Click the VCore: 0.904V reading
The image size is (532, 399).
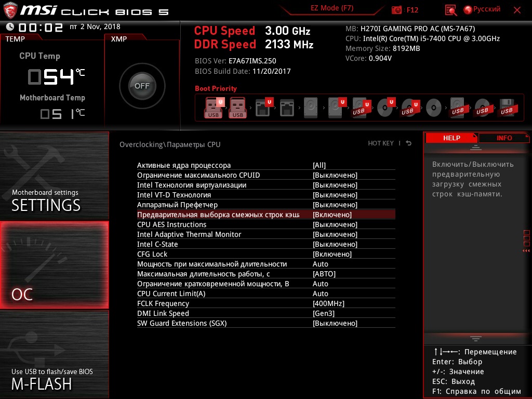click(368, 58)
